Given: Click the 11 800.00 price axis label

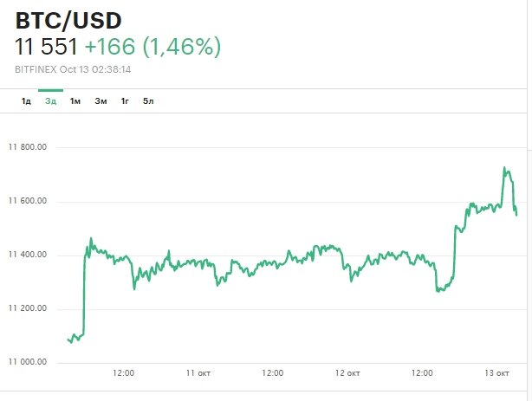Looking at the screenshot, I should 29,147.
